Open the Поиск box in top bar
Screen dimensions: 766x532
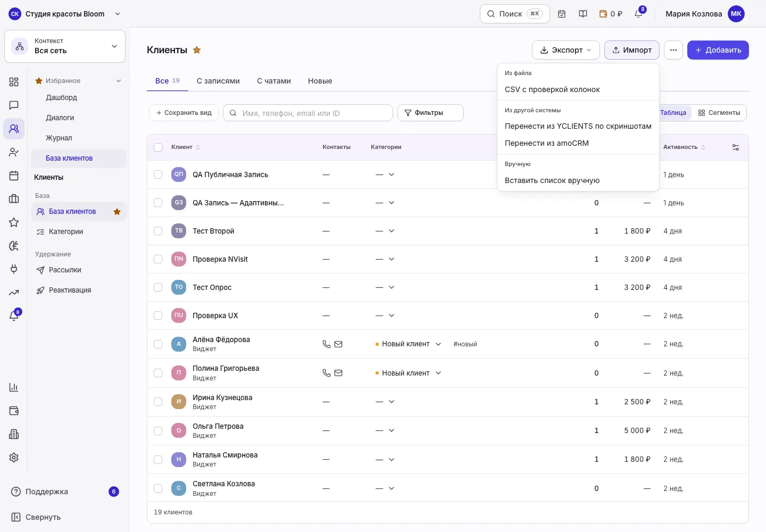[515, 14]
